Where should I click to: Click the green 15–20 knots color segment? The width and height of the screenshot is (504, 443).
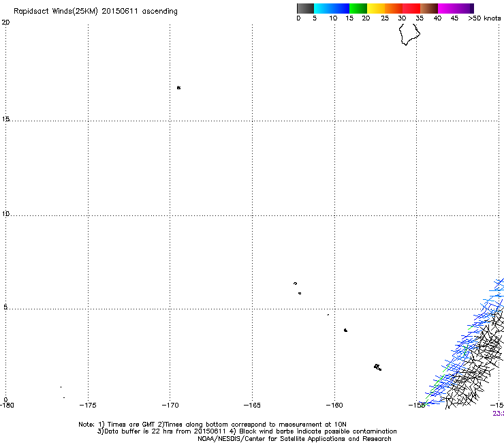[358, 8]
